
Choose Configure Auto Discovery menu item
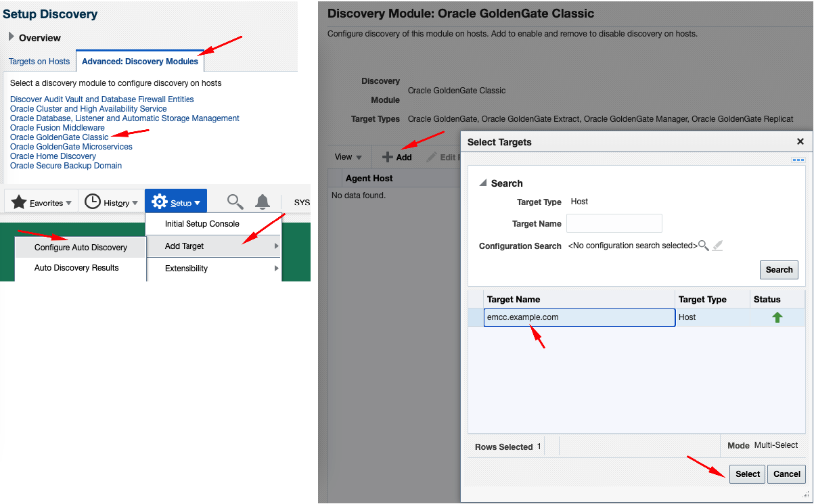tap(81, 248)
